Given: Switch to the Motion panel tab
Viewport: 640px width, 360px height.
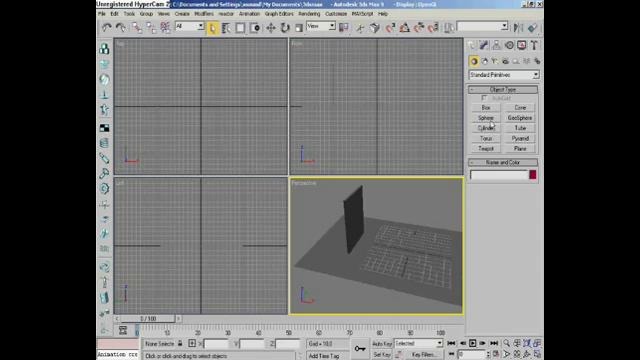Looking at the screenshot, I should [509, 45].
